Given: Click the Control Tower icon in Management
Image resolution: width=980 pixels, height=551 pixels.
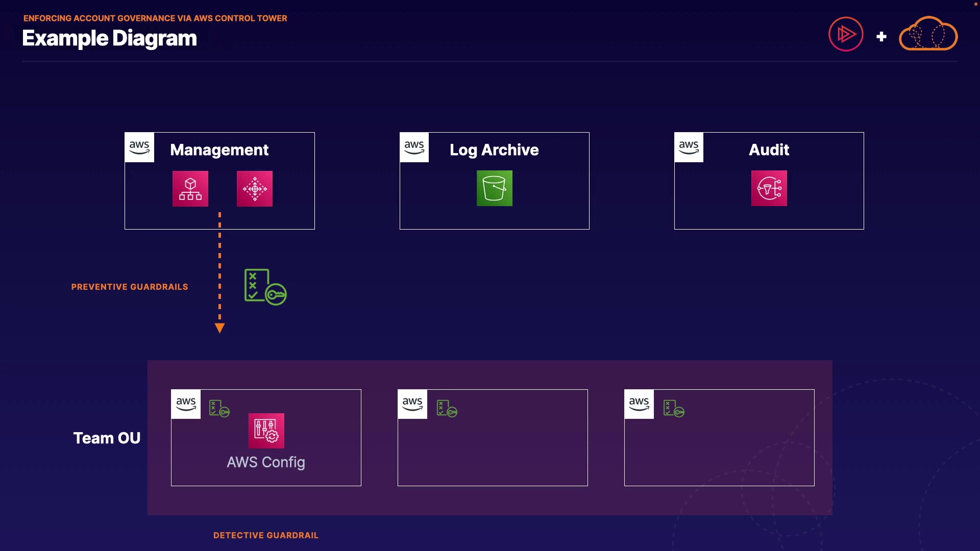Looking at the screenshot, I should click(x=255, y=189).
